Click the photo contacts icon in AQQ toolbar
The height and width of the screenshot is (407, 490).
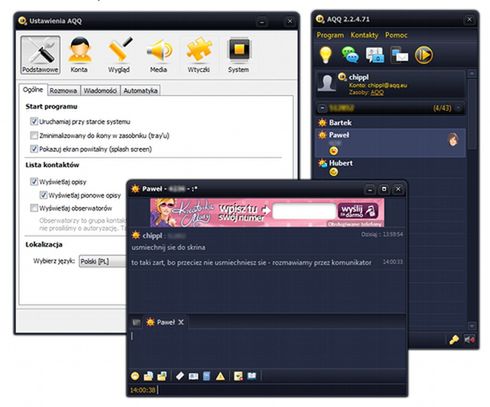375,55
